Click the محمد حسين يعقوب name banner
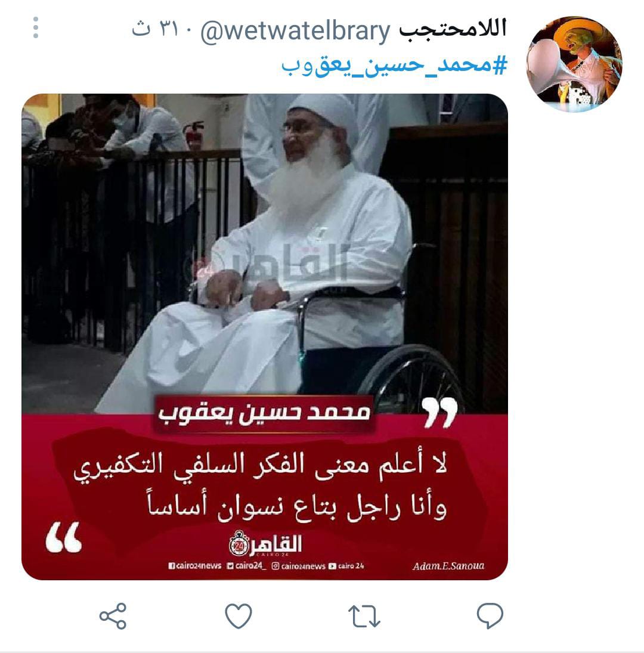This screenshot has height=653, width=644. pos(264,413)
